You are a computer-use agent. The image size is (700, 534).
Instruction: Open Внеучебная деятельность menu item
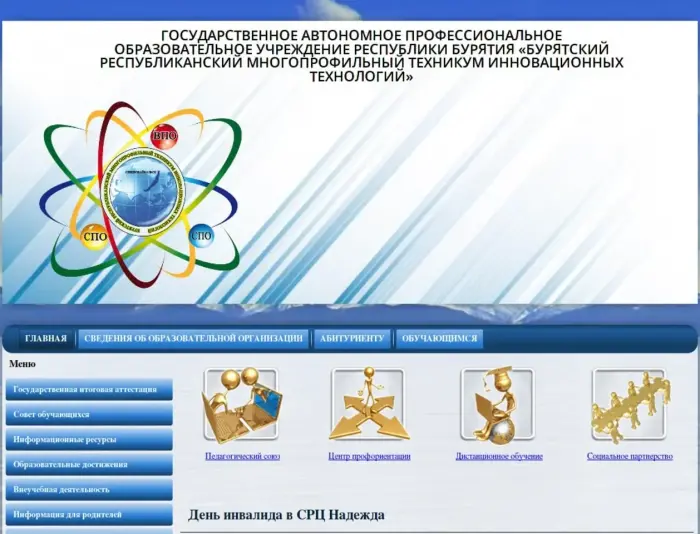click(x=89, y=489)
